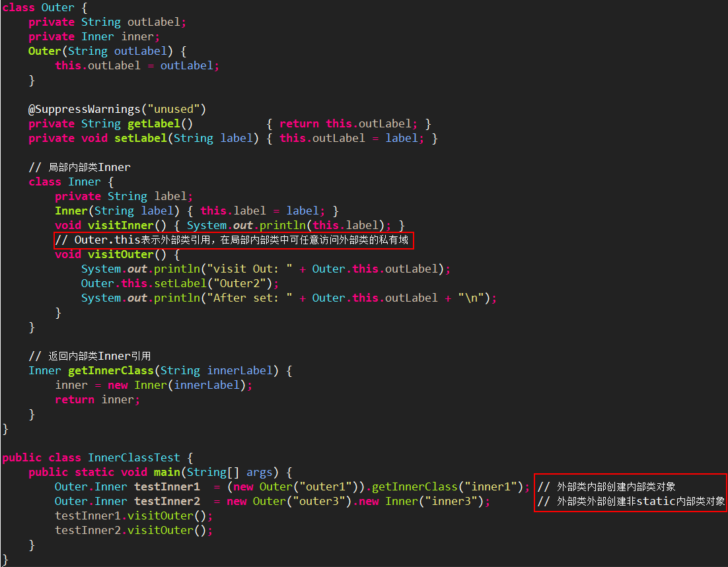Click 'new Inner("inner3")' expression
This screenshot has height=567, width=728.
(x=421, y=501)
